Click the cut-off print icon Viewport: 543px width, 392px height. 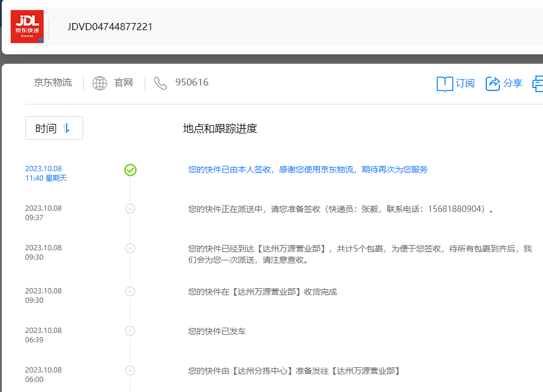pos(538,84)
